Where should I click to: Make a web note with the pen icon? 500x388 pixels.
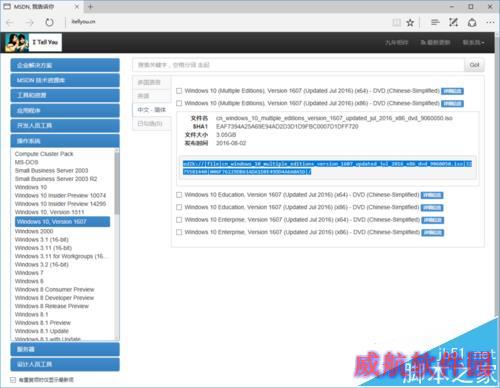[453, 22]
